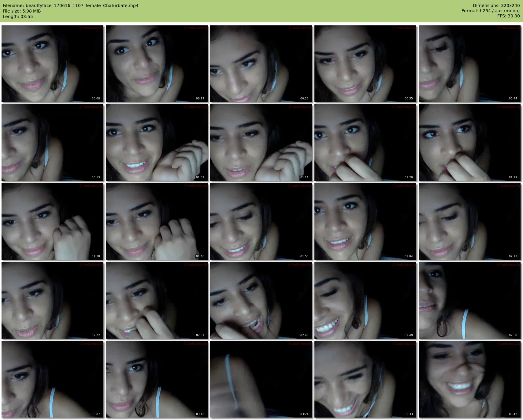Click the 'Filename:' line in the header
Image resolution: width=523 pixels, height=420 pixels.
tap(71, 6)
